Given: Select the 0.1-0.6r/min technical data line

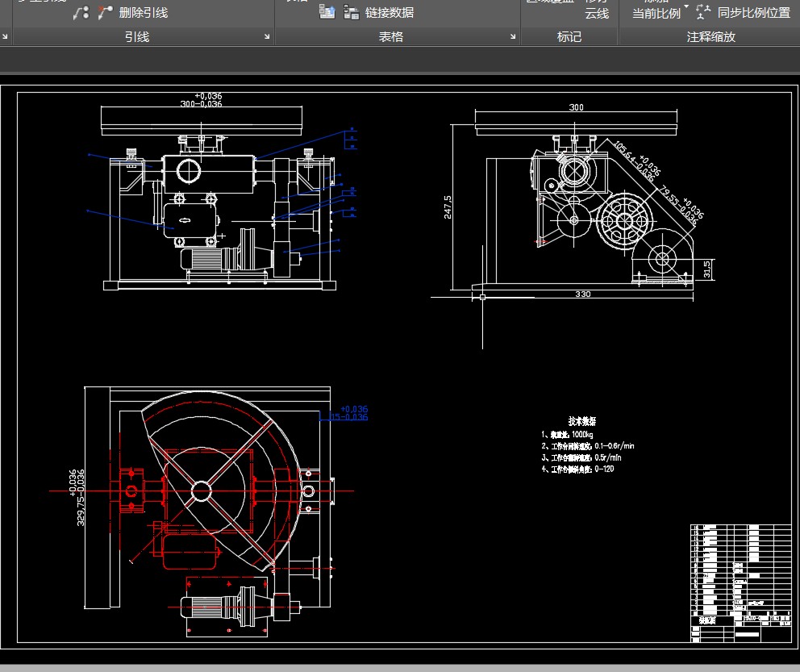Looking at the screenshot, I should coord(588,446).
